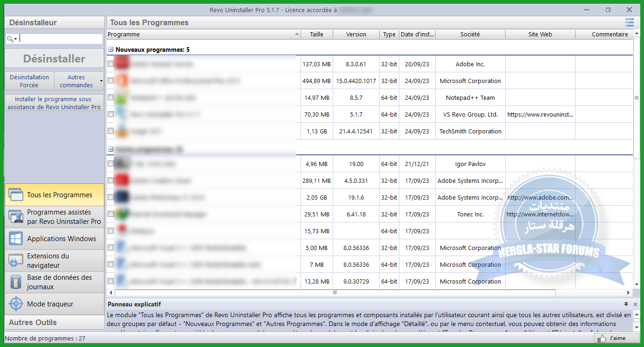Screen dimensions: 644x347
Task: Click the view options icon beside Tous les Programmes
Action: 630,22
